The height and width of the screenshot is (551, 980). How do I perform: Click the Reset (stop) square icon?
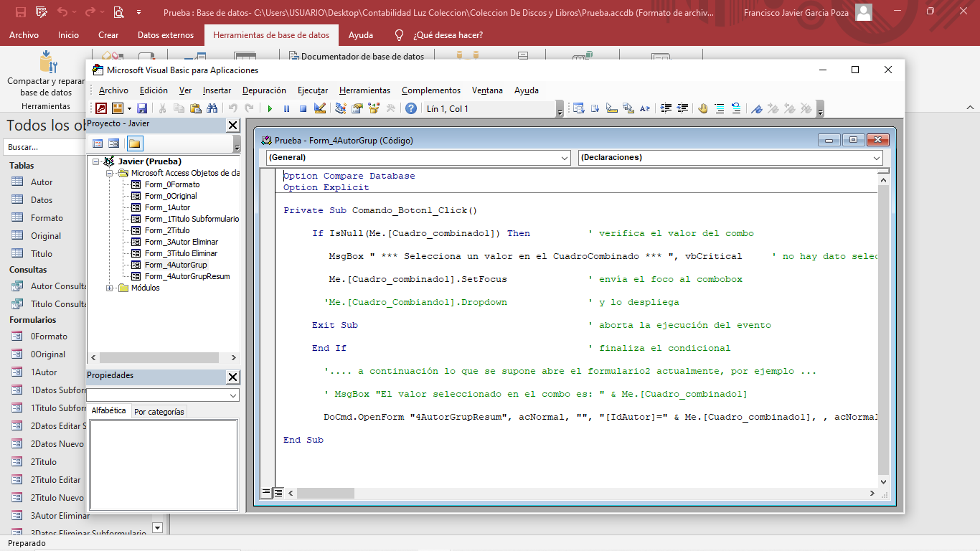303,108
